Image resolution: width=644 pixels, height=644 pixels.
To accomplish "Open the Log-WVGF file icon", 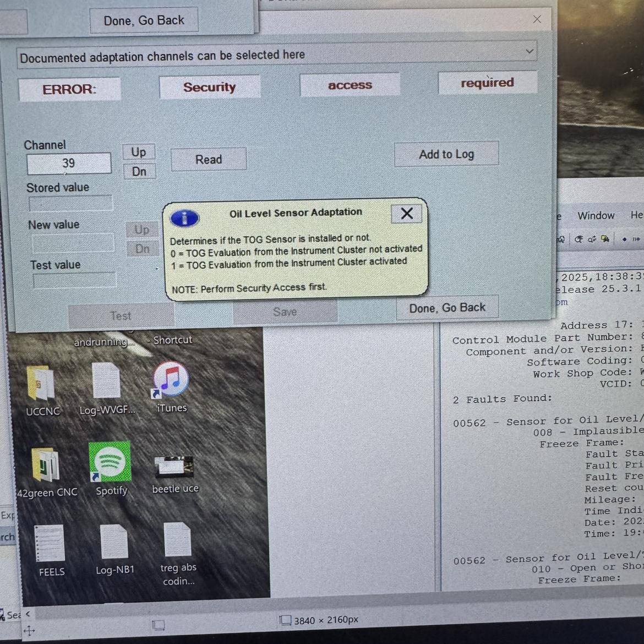I will click(106, 381).
